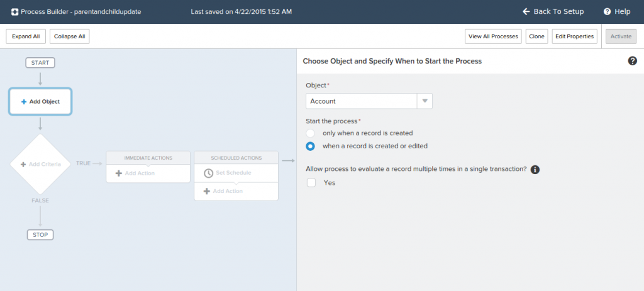The image size is (644, 291).
Task: Click the Process Builder logo icon
Action: click(x=14, y=12)
